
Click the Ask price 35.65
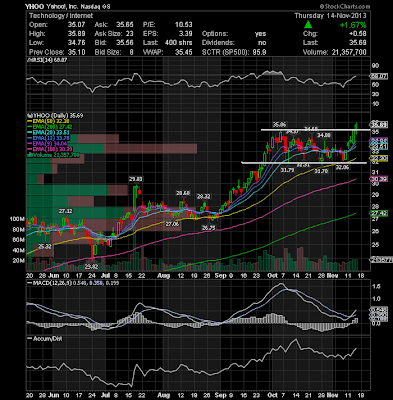coord(125,25)
